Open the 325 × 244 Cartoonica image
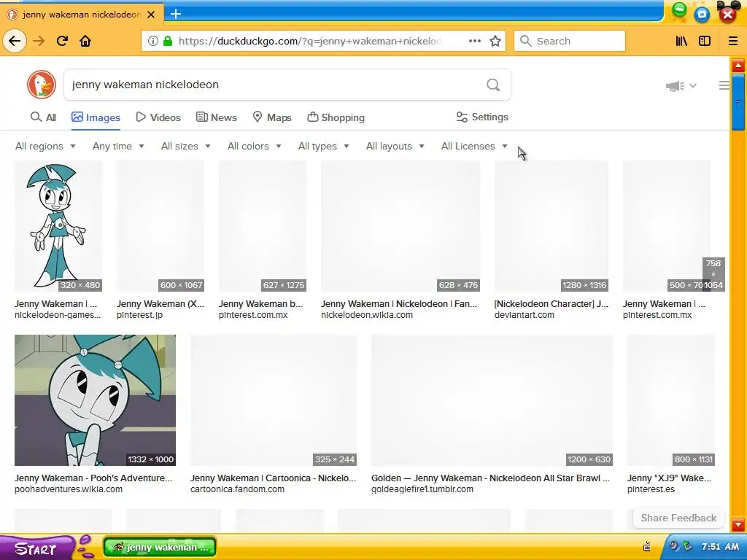Viewport: 747px width, 560px height. tap(274, 400)
